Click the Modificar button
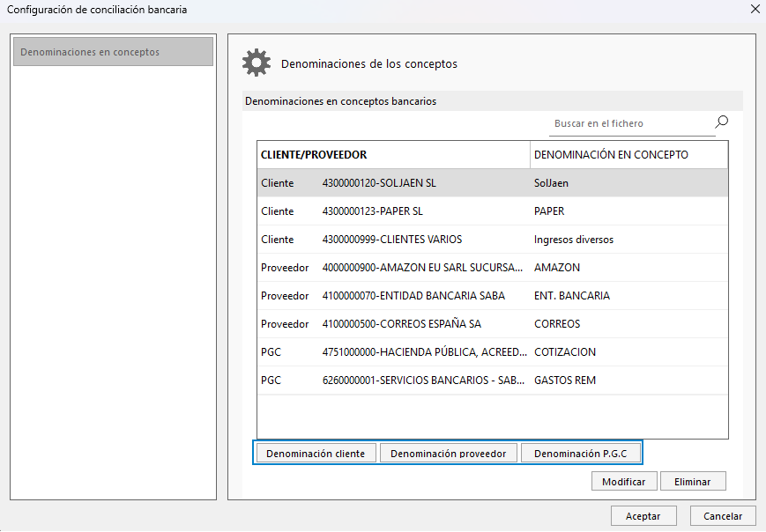The width and height of the screenshot is (766, 532). (624, 482)
